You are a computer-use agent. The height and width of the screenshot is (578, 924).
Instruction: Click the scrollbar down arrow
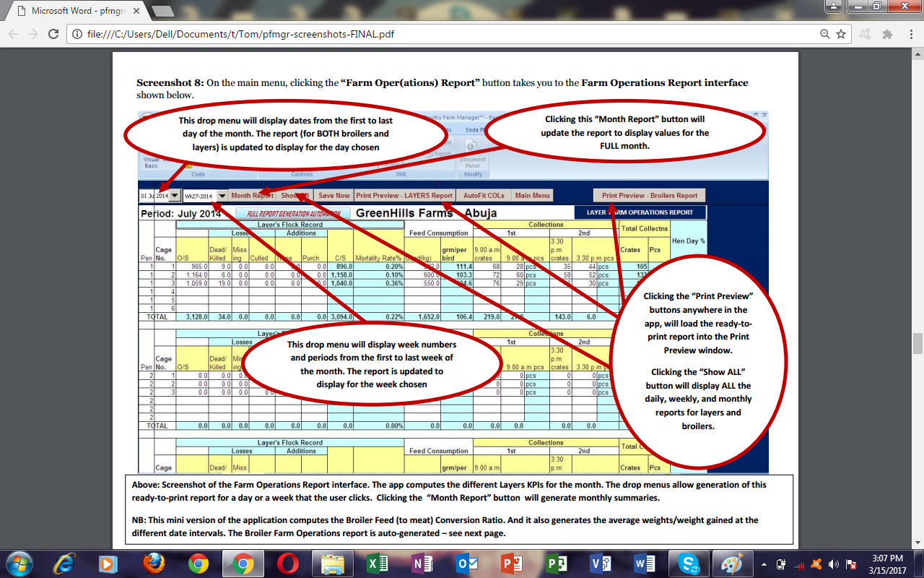918,543
